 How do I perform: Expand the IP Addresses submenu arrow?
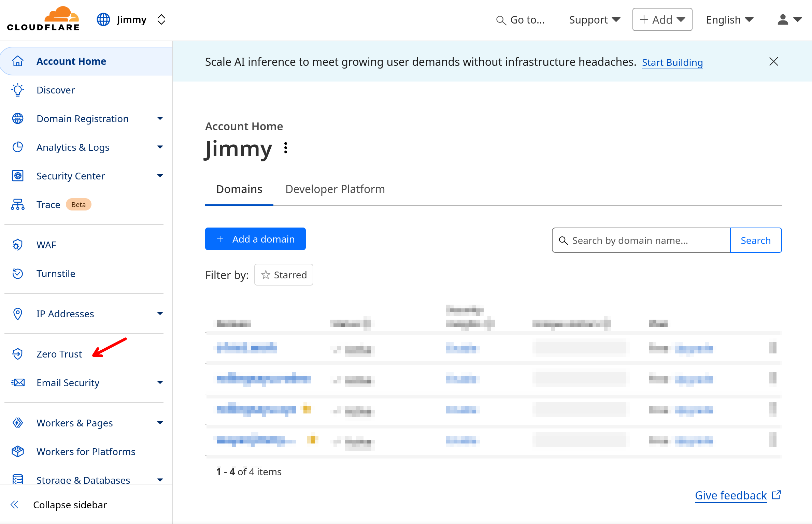(160, 314)
